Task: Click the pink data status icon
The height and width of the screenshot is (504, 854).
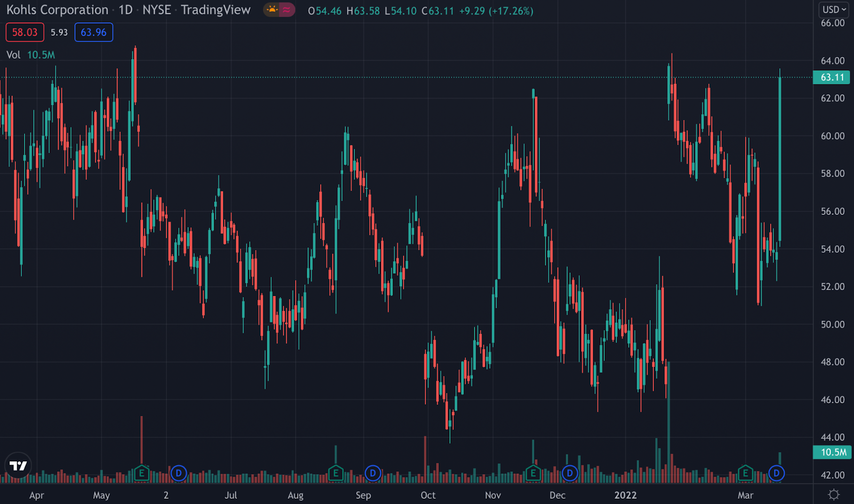Action: [x=287, y=10]
